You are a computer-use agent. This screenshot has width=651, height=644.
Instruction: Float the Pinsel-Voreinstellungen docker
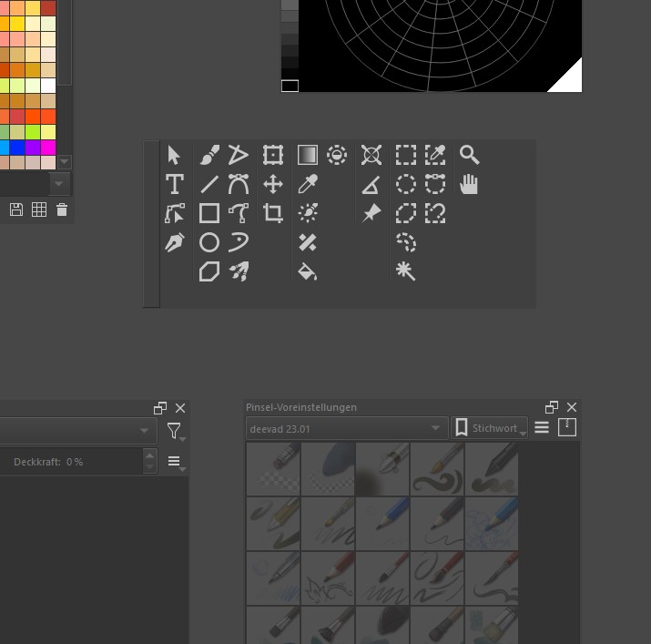click(x=552, y=407)
